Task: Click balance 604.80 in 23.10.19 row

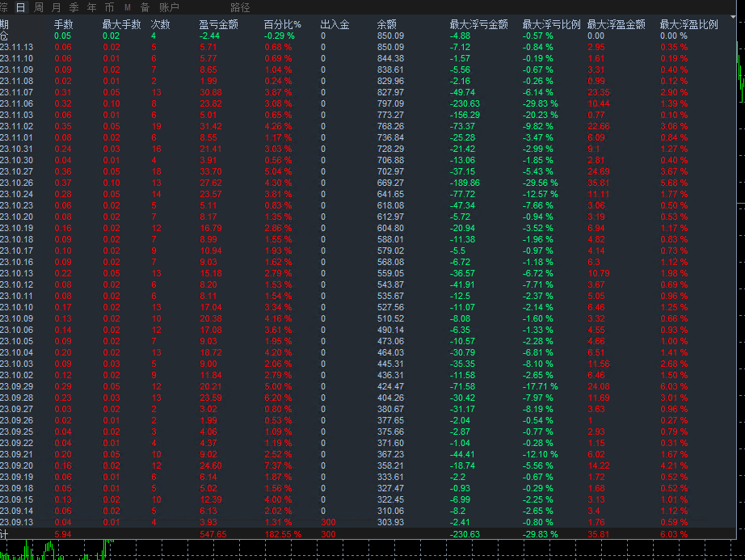Action: [390, 228]
